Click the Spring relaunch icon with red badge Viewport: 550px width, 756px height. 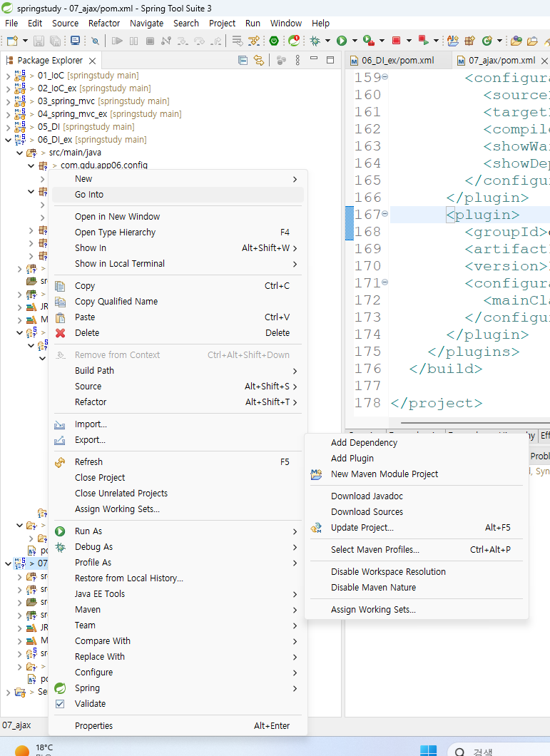pyautogui.click(x=293, y=41)
